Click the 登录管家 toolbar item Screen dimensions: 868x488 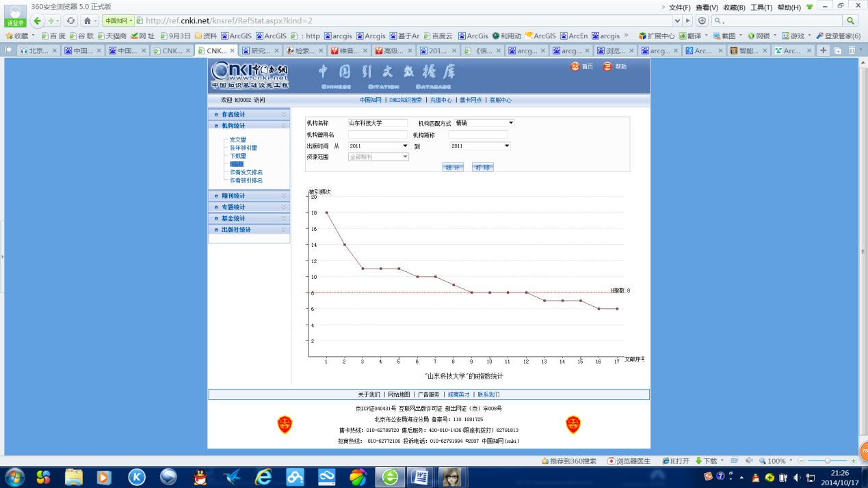[x=837, y=36]
